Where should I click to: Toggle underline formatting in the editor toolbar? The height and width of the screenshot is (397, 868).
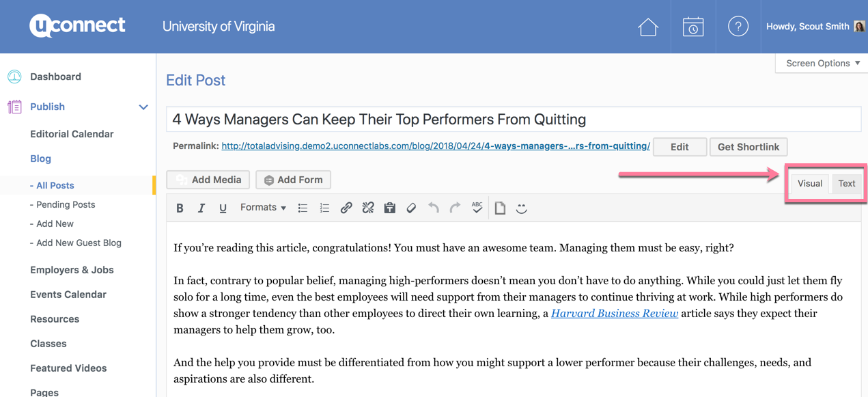pos(223,208)
